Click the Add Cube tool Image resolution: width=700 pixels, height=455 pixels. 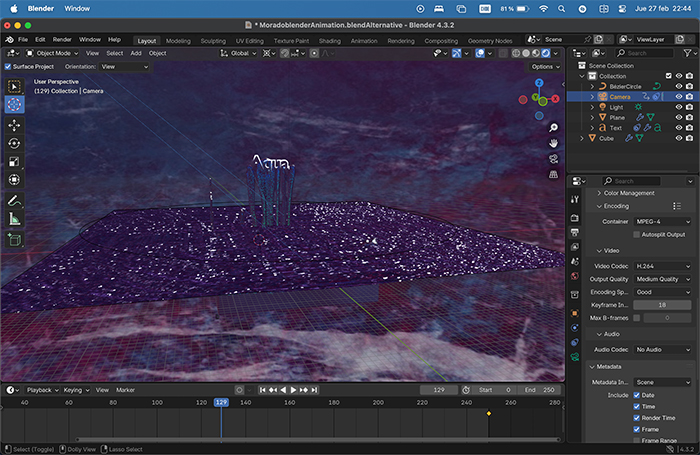14,240
